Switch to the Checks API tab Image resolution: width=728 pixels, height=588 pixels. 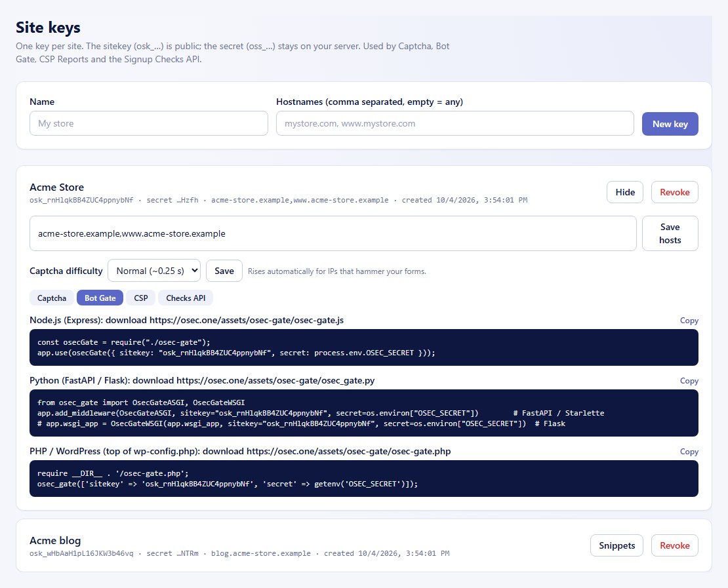pos(186,298)
